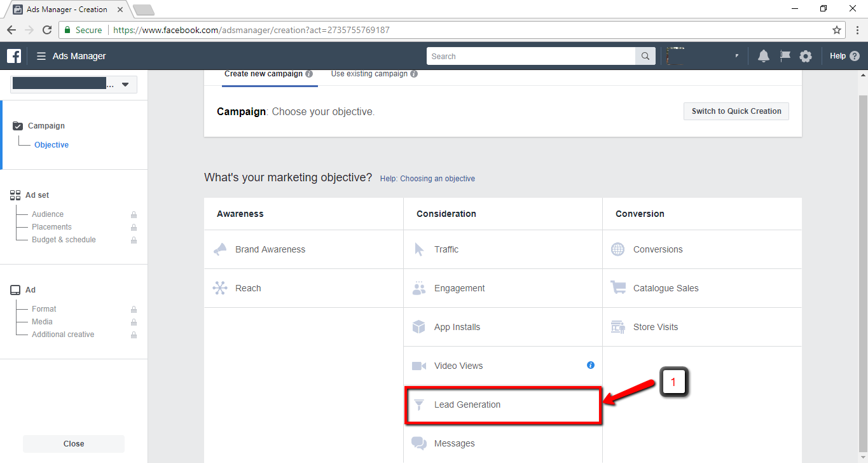Click the Conversions globe icon

(x=618, y=249)
